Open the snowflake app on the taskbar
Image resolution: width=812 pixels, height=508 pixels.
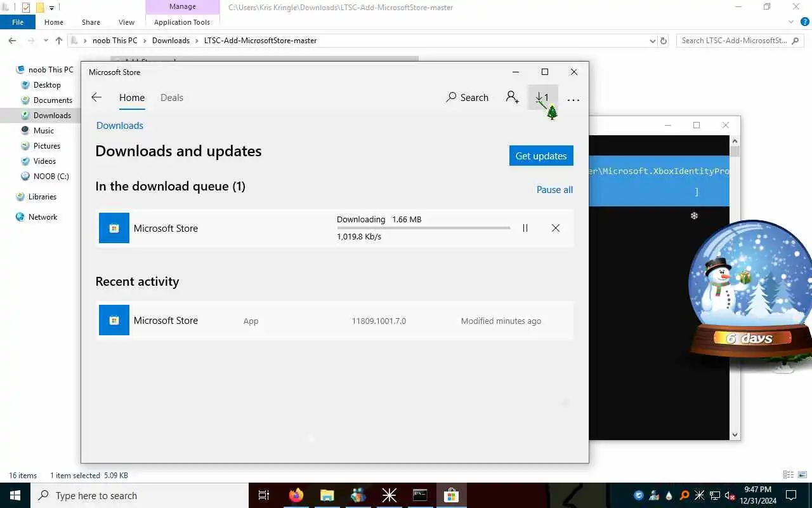click(x=389, y=495)
